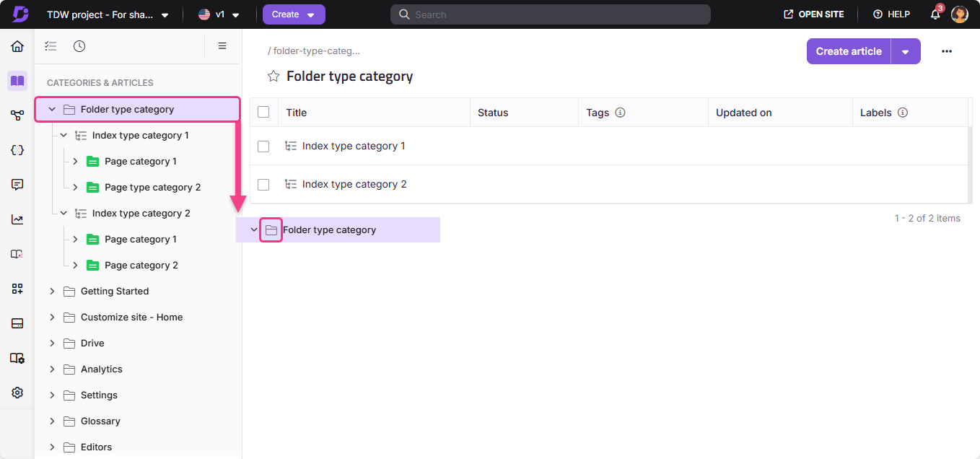Expand the Getting Started category
Screen dimensions: 980x459
pyautogui.click(x=51, y=291)
